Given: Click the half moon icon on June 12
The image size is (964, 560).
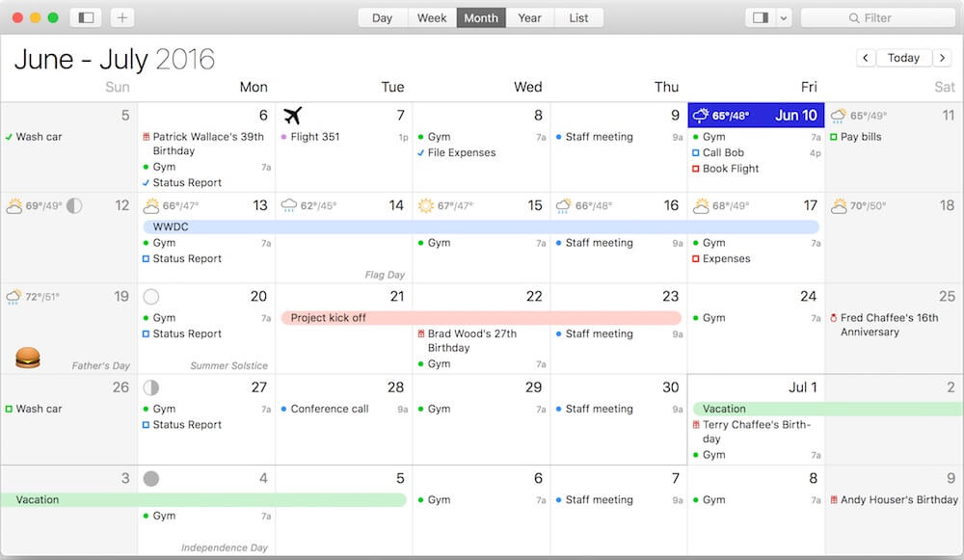Looking at the screenshot, I should [74, 206].
